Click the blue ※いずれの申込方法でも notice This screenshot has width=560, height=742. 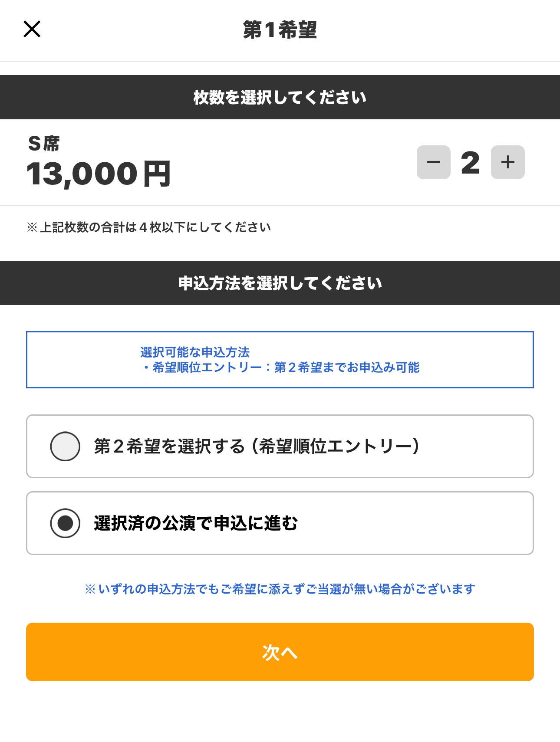(x=280, y=589)
